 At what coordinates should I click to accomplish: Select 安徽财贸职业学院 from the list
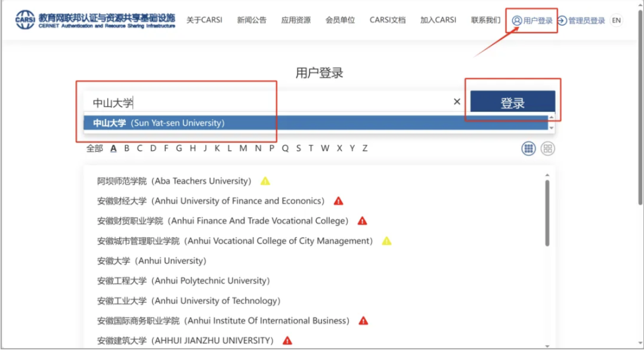pyautogui.click(x=222, y=221)
